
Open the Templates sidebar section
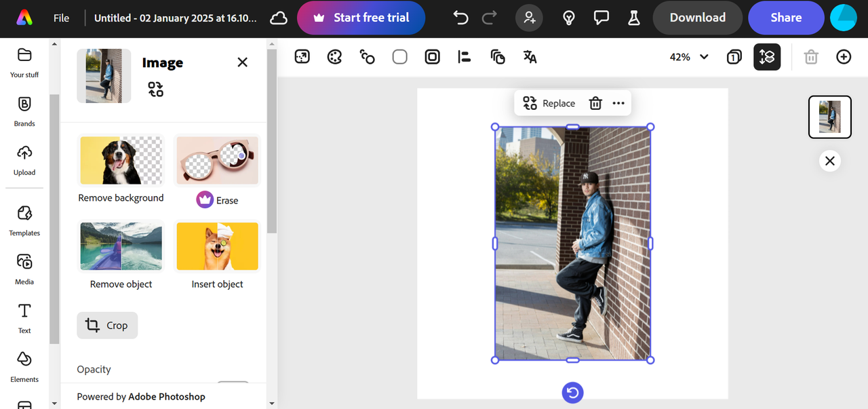24,221
